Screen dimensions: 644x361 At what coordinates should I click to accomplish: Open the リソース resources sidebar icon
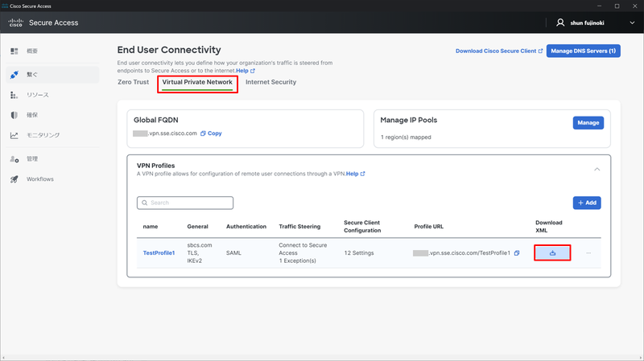pyautogui.click(x=14, y=95)
